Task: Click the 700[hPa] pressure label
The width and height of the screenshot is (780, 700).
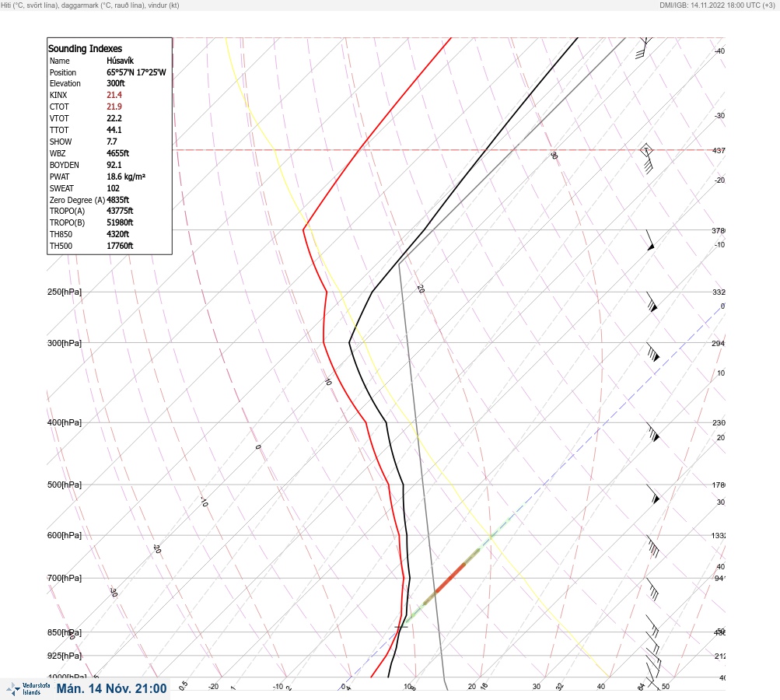Action: tap(65, 578)
